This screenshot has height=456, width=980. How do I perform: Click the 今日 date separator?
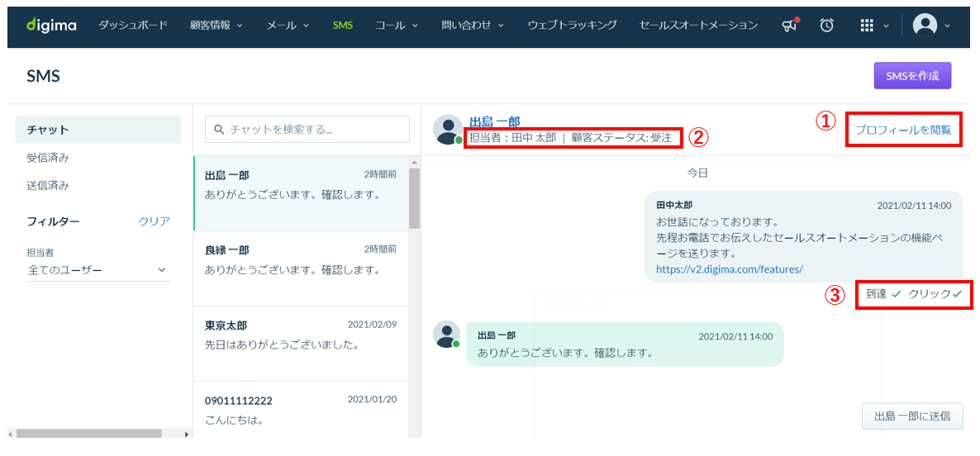[x=697, y=173]
